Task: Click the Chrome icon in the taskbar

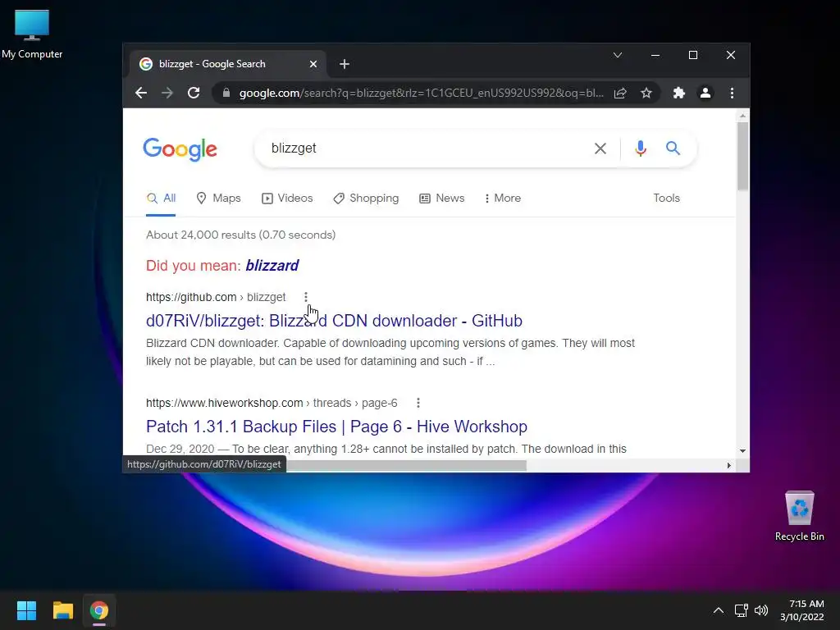Action: coord(99,610)
